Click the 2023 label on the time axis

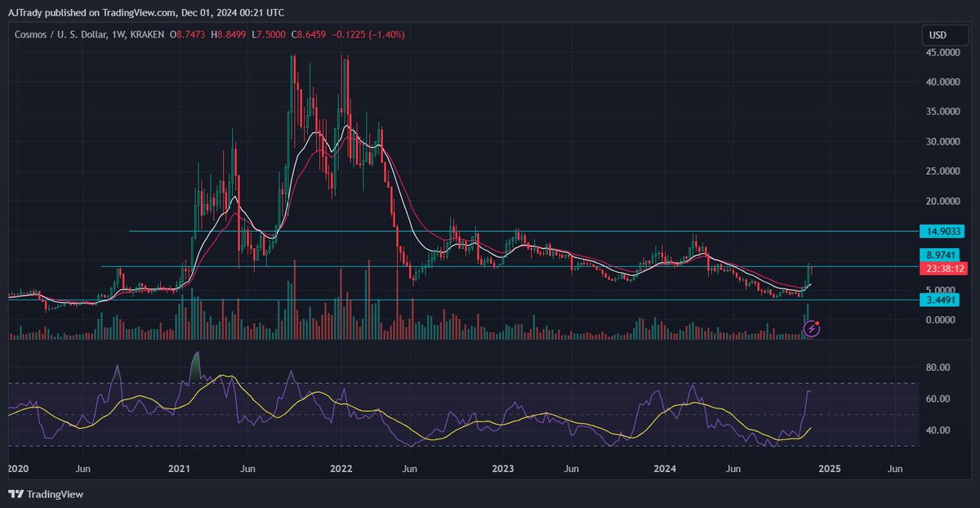503,469
